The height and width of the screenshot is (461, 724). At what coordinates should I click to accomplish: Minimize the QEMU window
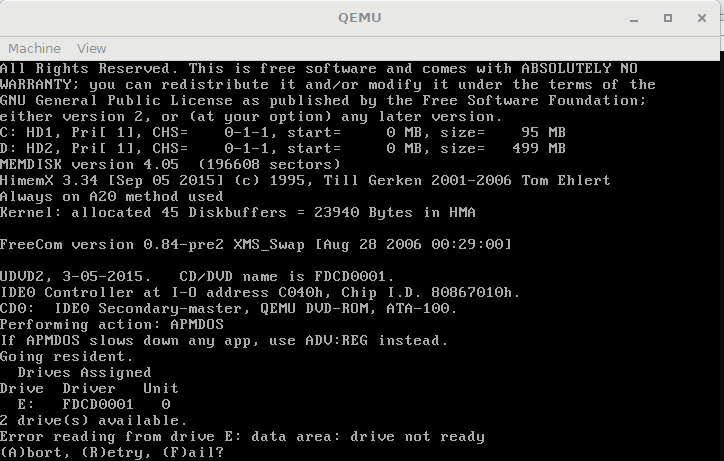click(x=634, y=18)
